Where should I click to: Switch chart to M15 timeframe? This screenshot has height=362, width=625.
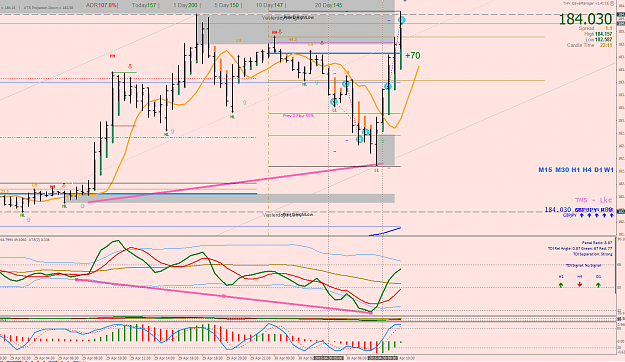(x=545, y=170)
